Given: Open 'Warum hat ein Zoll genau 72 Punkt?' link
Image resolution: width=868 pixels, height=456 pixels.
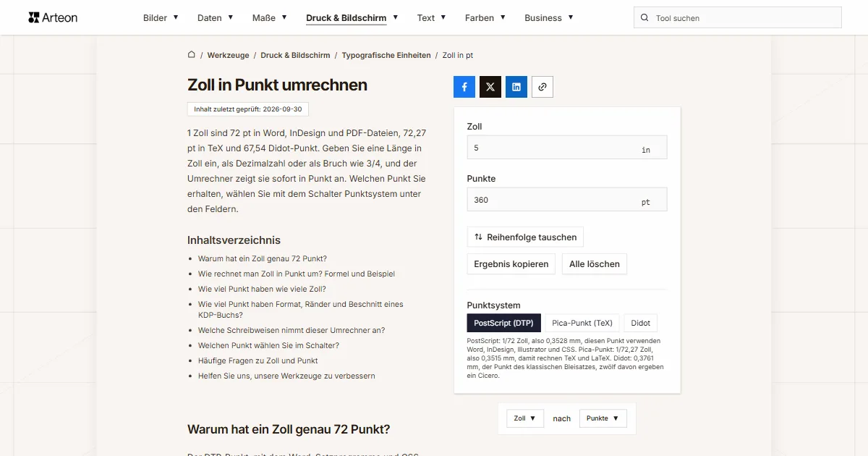Looking at the screenshot, I should coord(263,258).
